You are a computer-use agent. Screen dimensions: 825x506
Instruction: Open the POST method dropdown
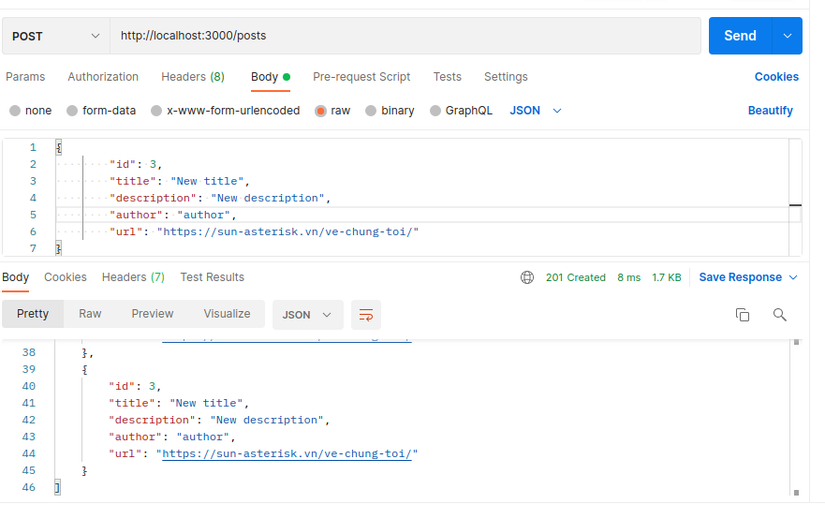click(56, 36)
